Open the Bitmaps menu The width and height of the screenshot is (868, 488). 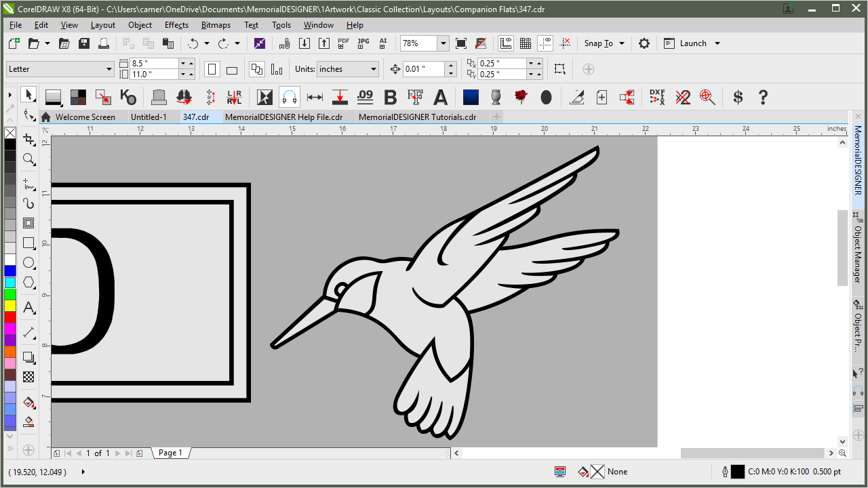pyautogui.click(x=216, y=25)
